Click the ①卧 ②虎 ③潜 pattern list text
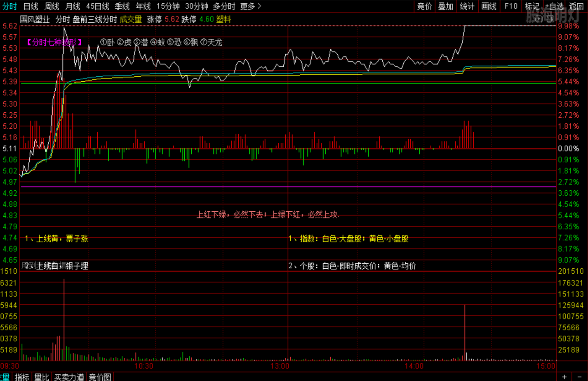The image size is (588, 381). (161, 42)
